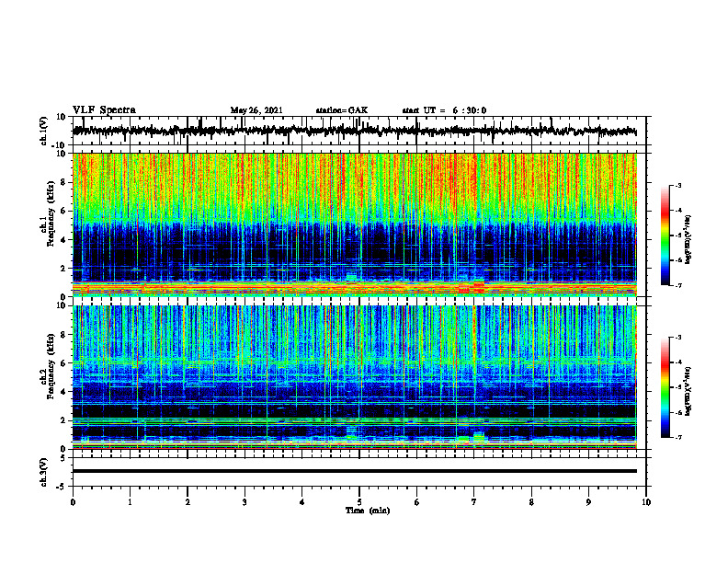728x563 pixels.
Task: Click the ch.2 spectrogram image
Action: 354,377
